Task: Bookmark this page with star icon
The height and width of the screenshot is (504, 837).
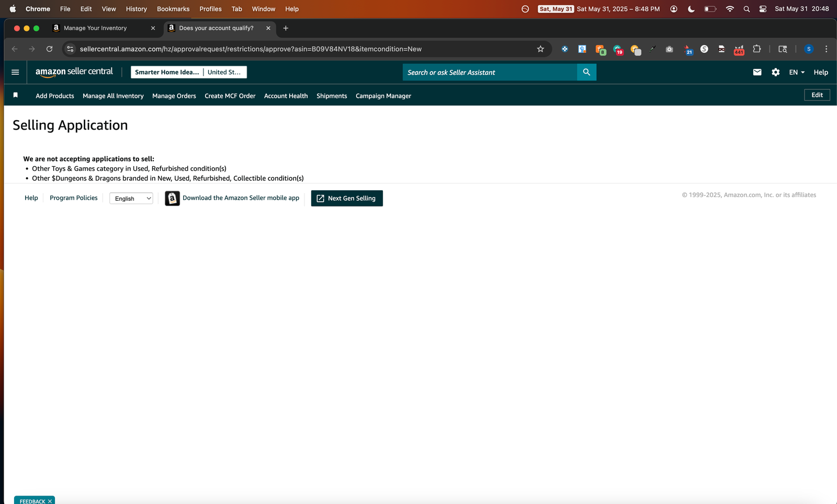Action: click(540, 49)
